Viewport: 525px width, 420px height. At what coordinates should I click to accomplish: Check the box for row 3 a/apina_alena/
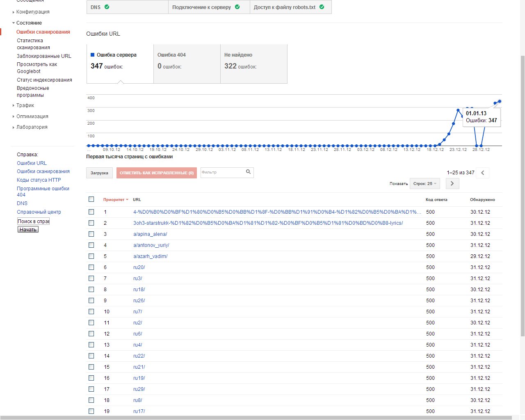(x=91, y=234)
